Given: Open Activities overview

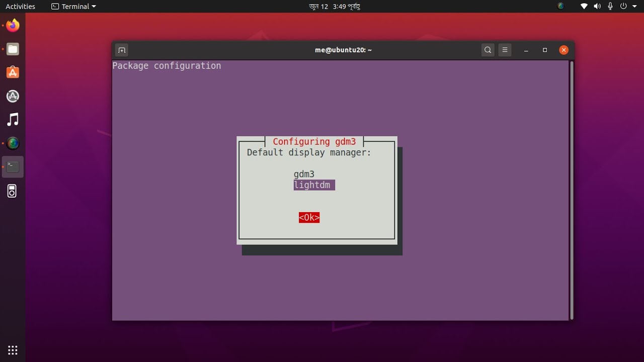Looking at the screenshot, I should click(20, 7).
